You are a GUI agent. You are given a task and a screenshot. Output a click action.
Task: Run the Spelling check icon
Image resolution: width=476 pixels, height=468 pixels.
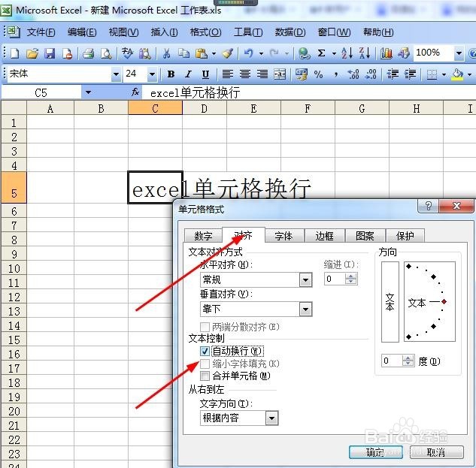[127, 53]
